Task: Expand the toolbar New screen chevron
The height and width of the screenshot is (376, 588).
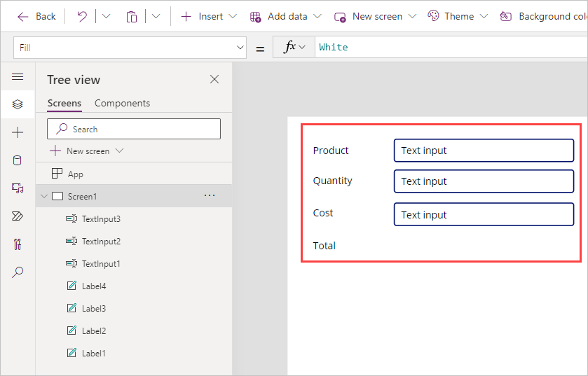Action: [412, 17]
